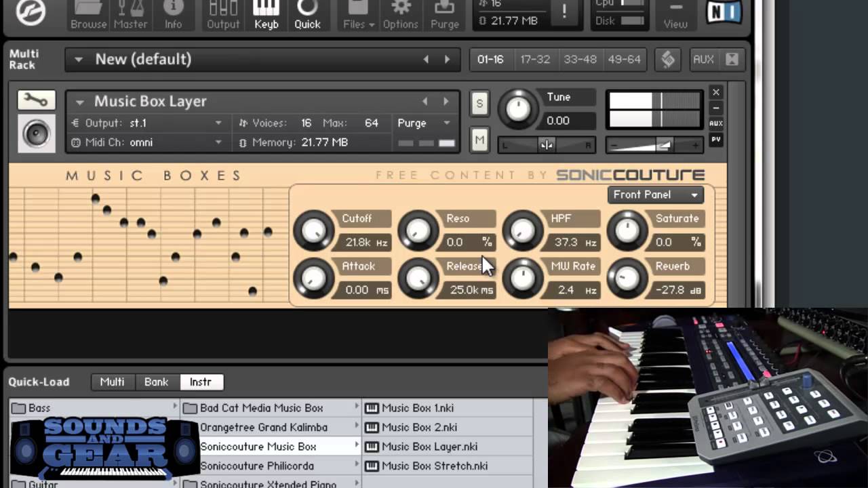This screenshot has height=488, width=868.
Task: Select next instrument with right arrow
Action: coord(446,102)
